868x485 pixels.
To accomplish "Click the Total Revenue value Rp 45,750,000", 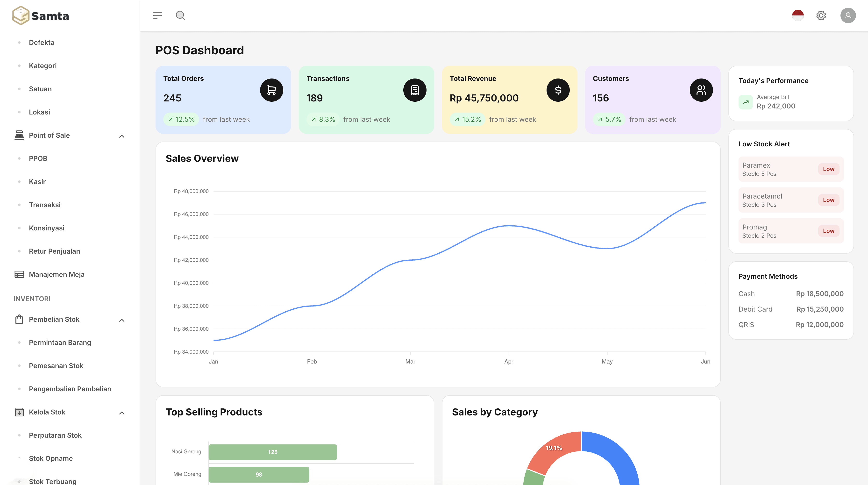I will [x=484, y=98].
